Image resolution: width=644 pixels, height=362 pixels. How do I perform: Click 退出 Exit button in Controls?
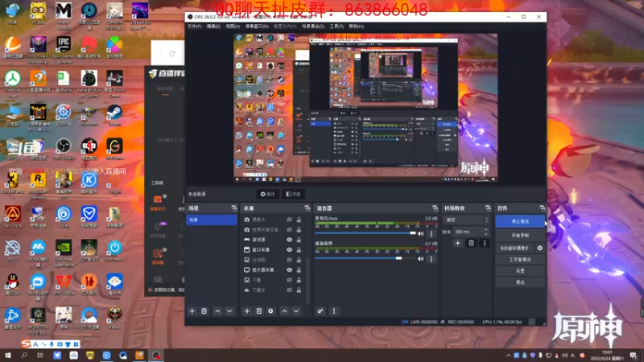520,282
